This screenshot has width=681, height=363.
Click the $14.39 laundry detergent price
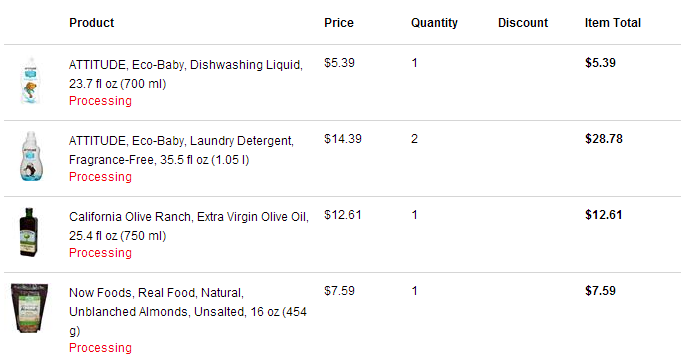[343, 139]
